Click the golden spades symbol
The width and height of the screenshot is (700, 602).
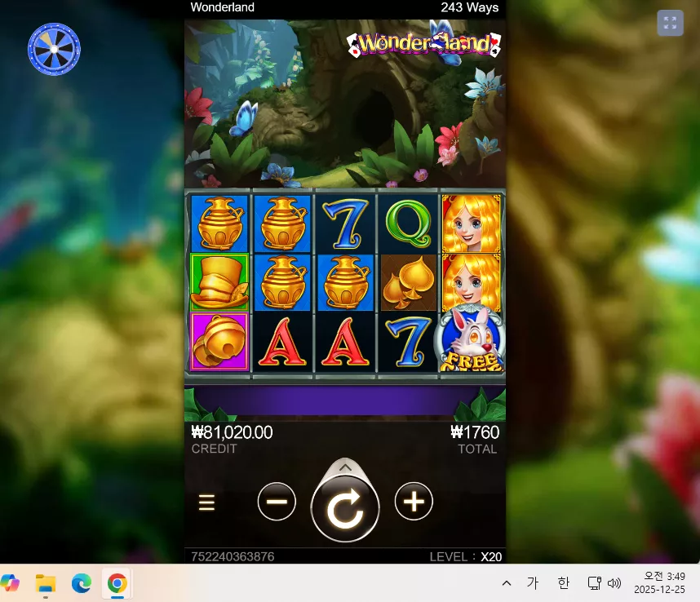tap(409, 282)
